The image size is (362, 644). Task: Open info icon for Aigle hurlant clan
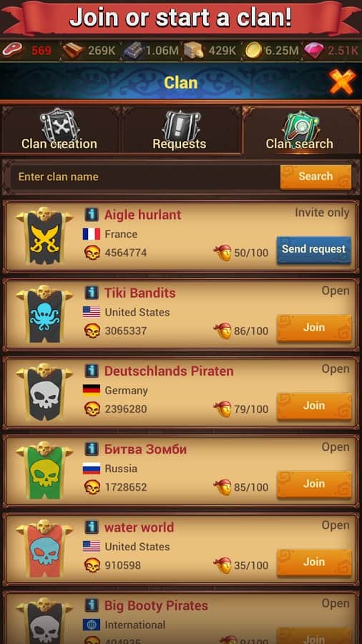coord(91,215)
